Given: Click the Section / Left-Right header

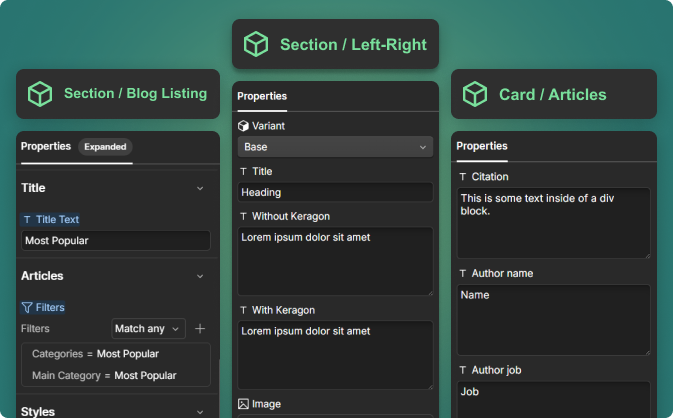Looking at the screenshot, I should (x=335, y=44).
